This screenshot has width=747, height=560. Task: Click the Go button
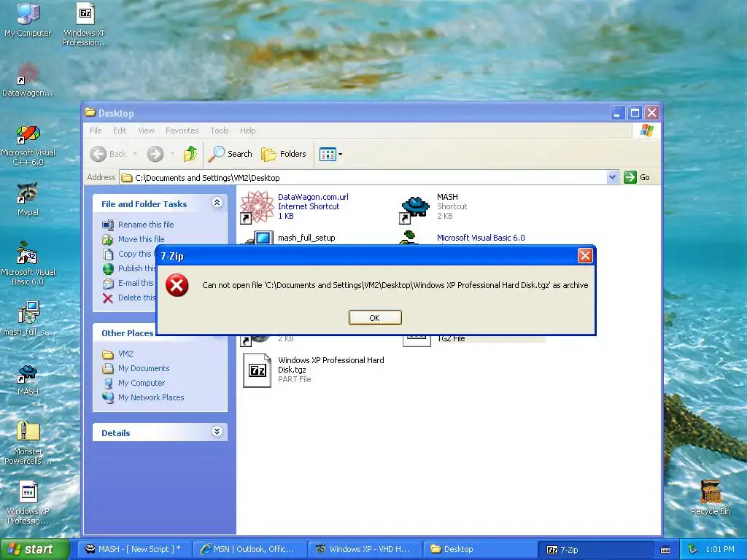tap(637, 177)
